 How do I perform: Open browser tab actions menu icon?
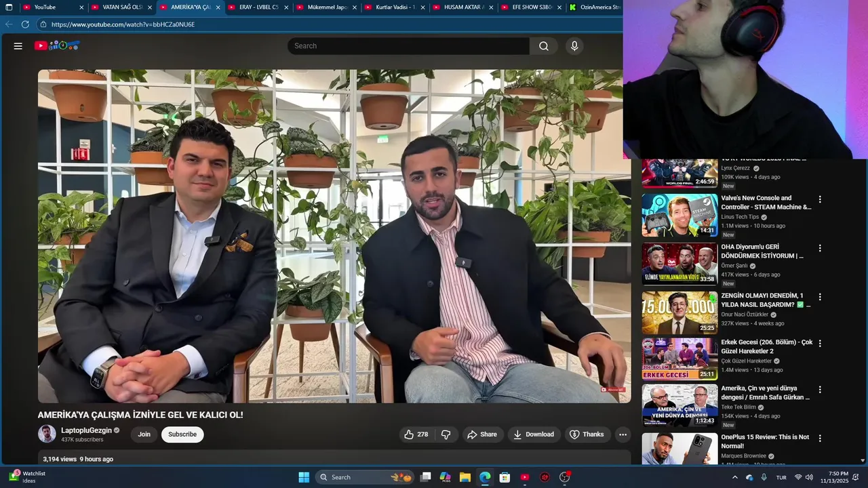point(9,7)
